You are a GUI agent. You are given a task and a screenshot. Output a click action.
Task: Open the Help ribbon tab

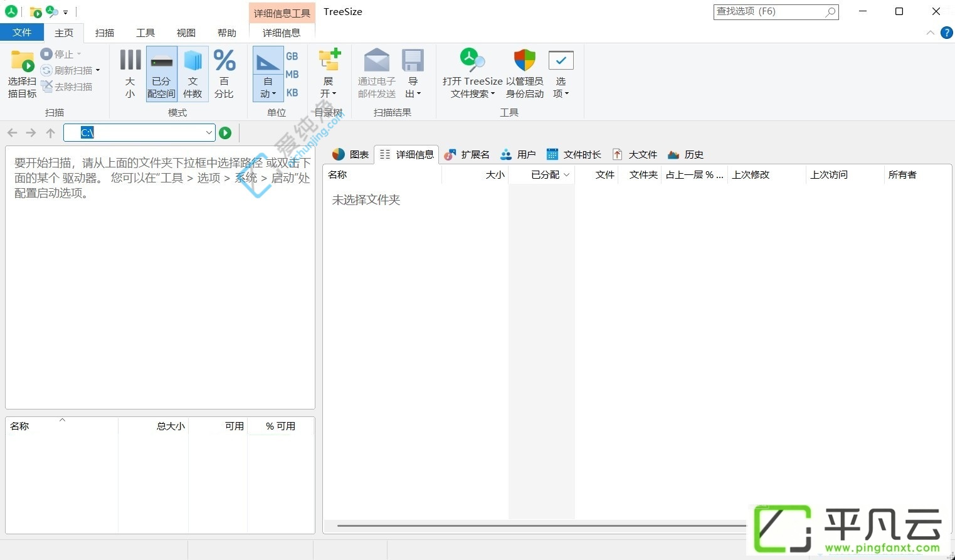(227, 33)
